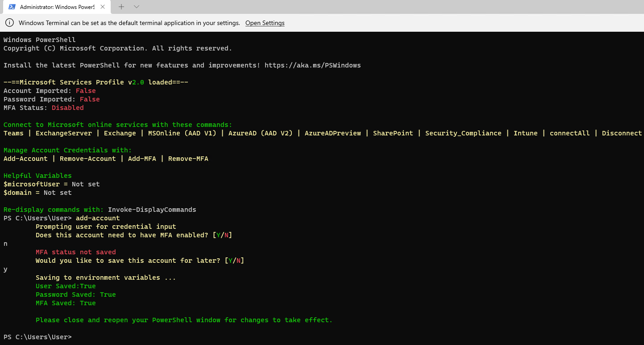This screenshot has height=345, width=644.
Task: Click the 'Security_Compliance' command word
Action: pos(463,133)
